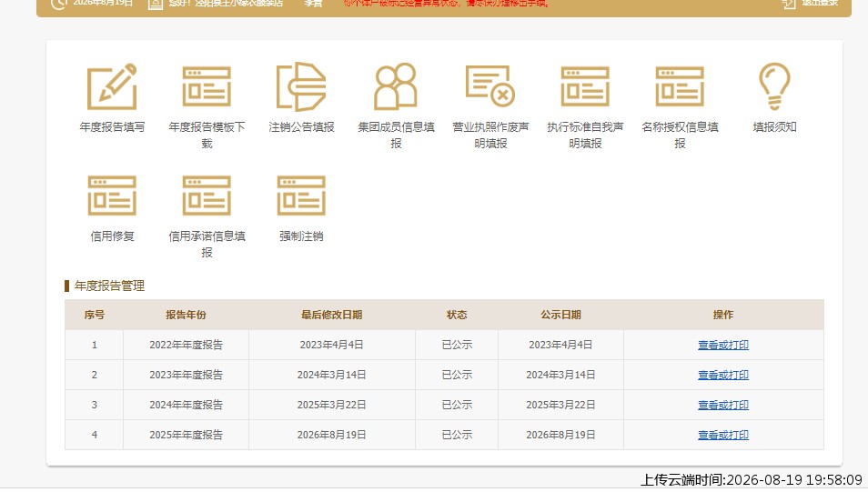Select the 2022年年度报告 cell
The image size is (868, 492).
coord(186,345)
